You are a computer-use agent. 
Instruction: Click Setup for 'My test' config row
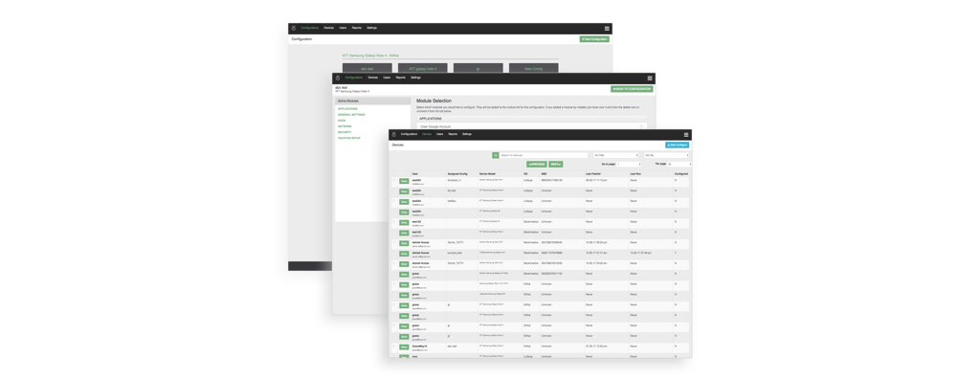(404, 191)
